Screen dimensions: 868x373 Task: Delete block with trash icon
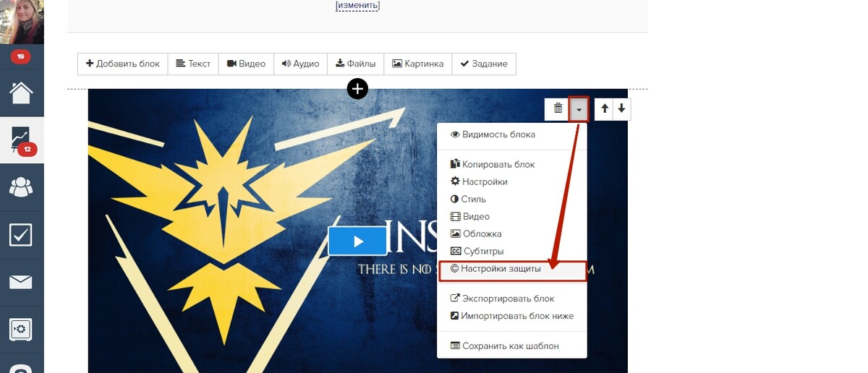tap(558, 108)
